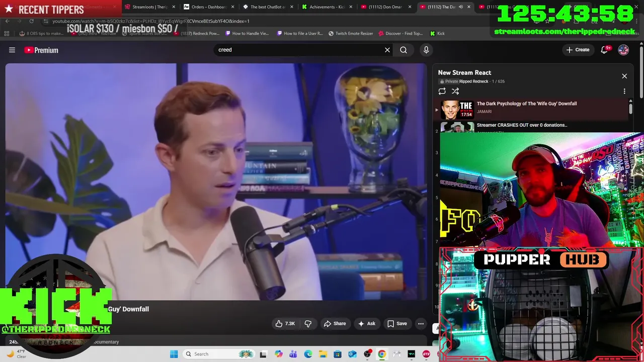Image resolution: width=644 pixels, height=362 pixels.
Task: Open the account avatar menu
Action: (x=623, y=50)
